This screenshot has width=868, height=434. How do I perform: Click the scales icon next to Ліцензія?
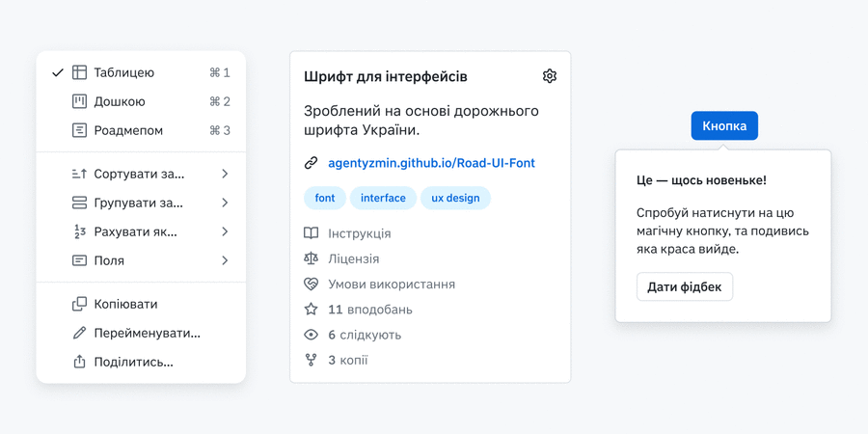(x=311, y=258)
